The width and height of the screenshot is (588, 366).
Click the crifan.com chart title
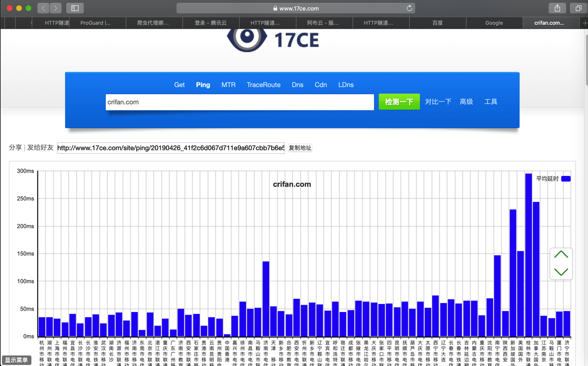pos(292,184)
